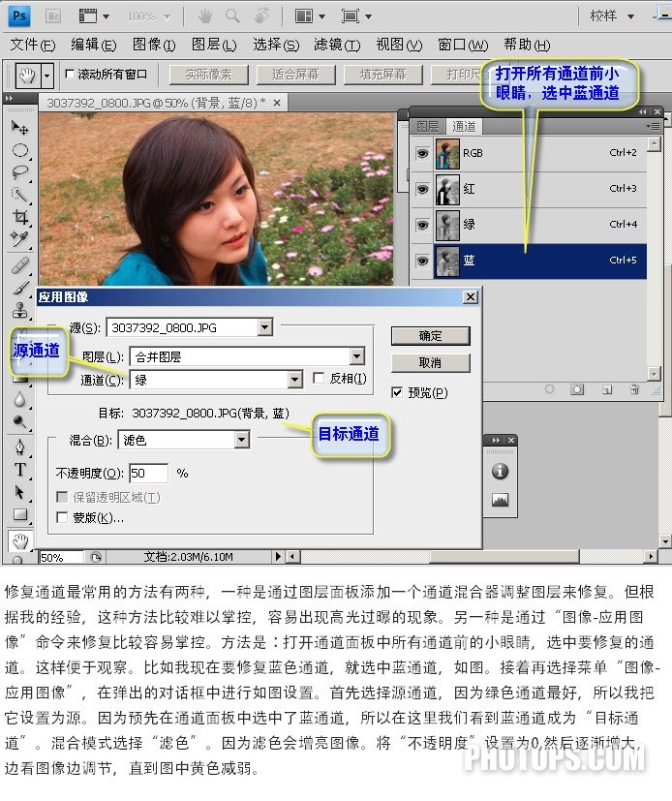Open the 混合(B) 滤色 dropdown
Viewport: 672px width, 801px height.
(241, 440)
